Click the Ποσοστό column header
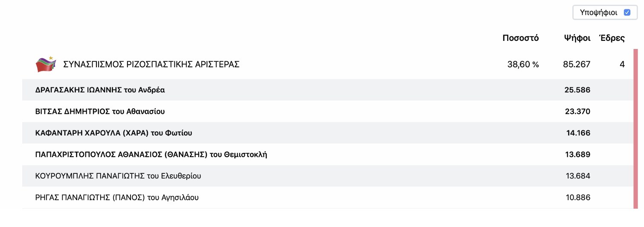The width and height of the screenshot is (644, 227). [x=521, y=38]
